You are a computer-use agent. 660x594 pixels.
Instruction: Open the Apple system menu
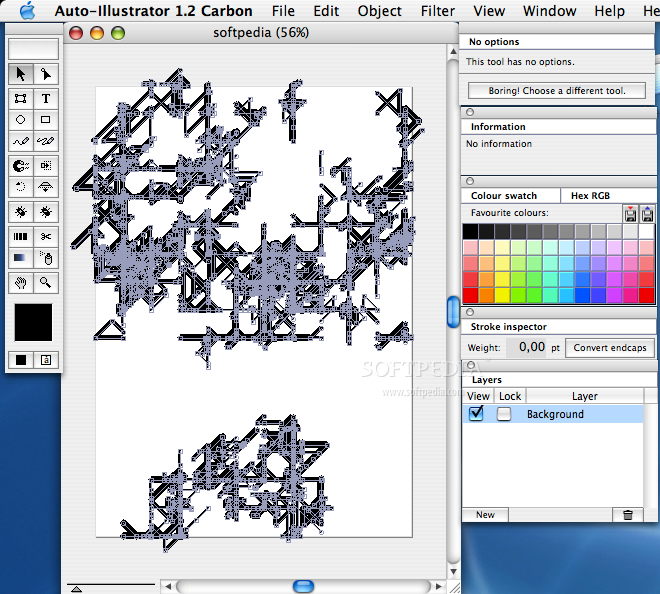[27, 11]
